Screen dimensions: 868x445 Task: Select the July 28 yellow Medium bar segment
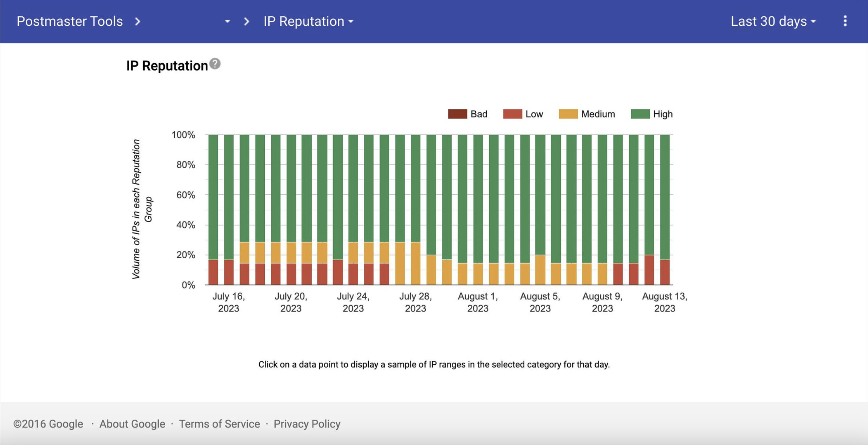click(x=416, y=263)
